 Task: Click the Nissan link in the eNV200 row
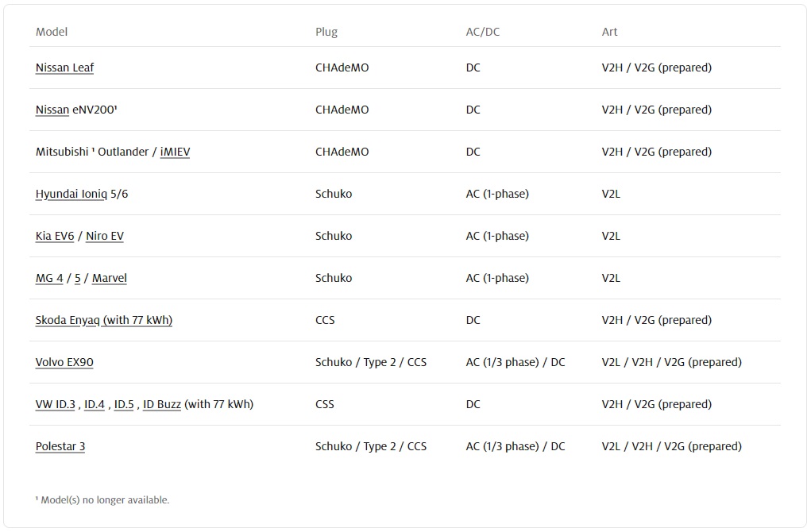pos(52,110)
